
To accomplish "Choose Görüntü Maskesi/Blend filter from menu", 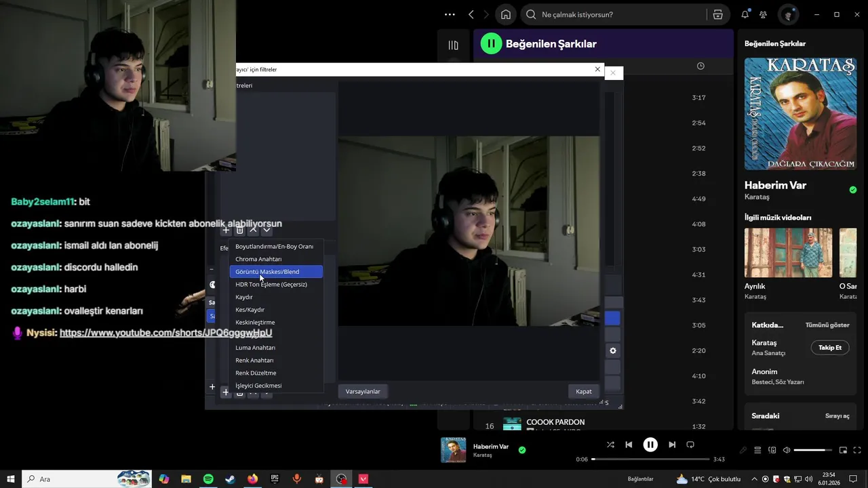I will click(x=276, y=272).
